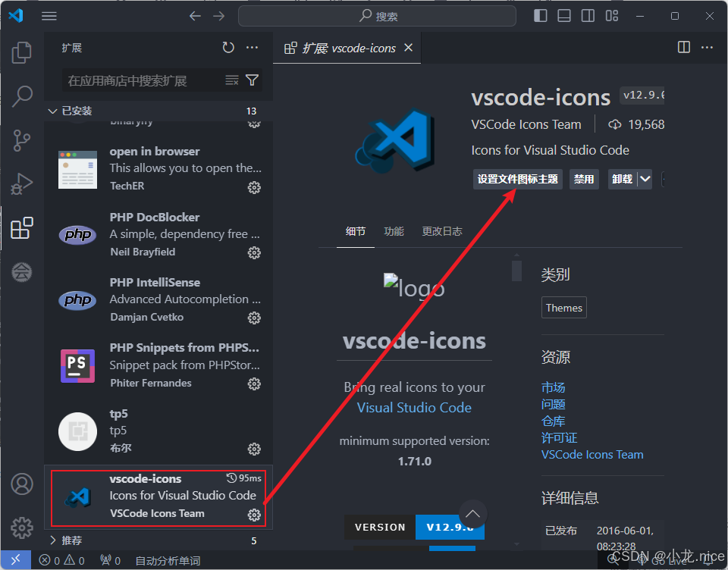Clear extensions search results icon
This screenshot has width=728, height=570.
[x=232, y=80]
